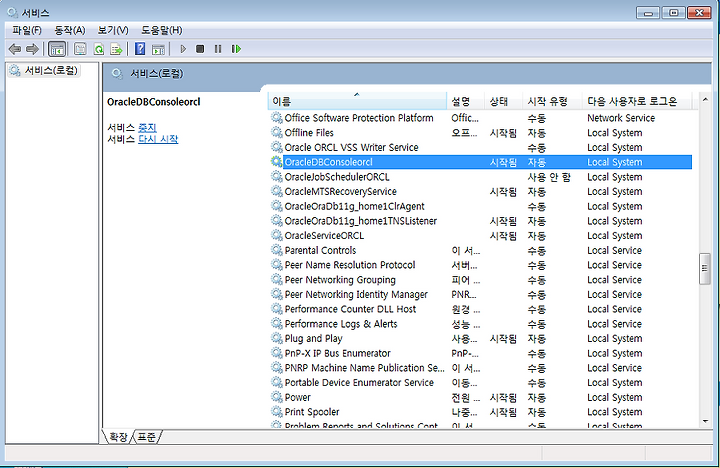
Task: Click Network Service logon cell
Action: [x=621, y=118]
